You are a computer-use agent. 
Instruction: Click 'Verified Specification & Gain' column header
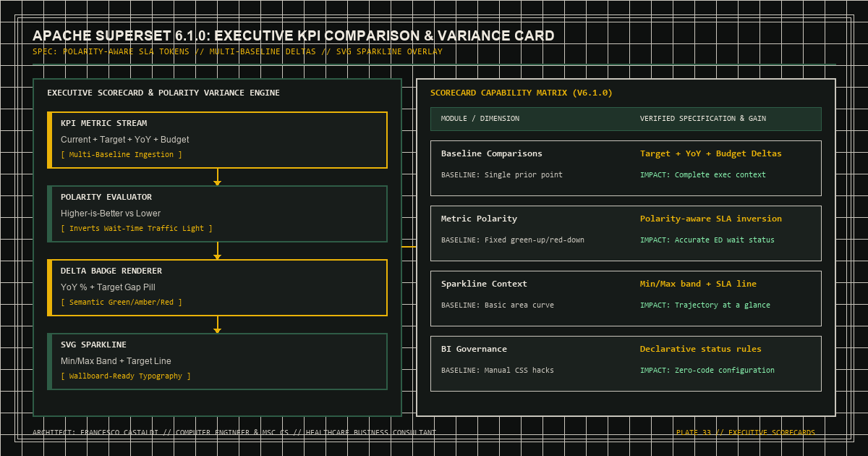pos(703,119)
